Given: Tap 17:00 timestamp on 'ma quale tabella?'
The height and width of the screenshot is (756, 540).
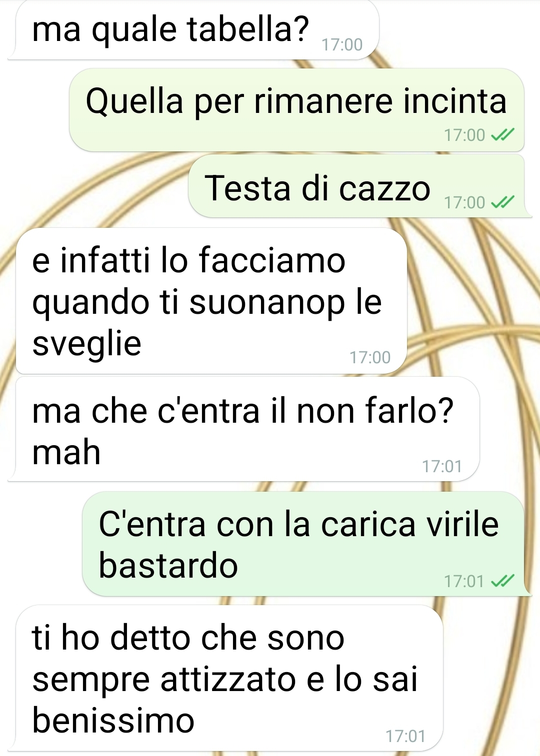Looking at the screenshot, I should (x=342, y=45).
